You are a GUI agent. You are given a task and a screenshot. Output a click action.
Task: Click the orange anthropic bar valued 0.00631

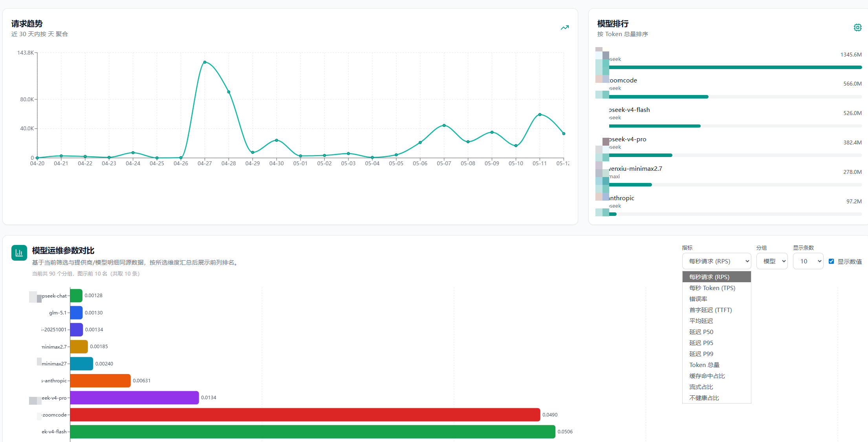(x=101, y=381)
